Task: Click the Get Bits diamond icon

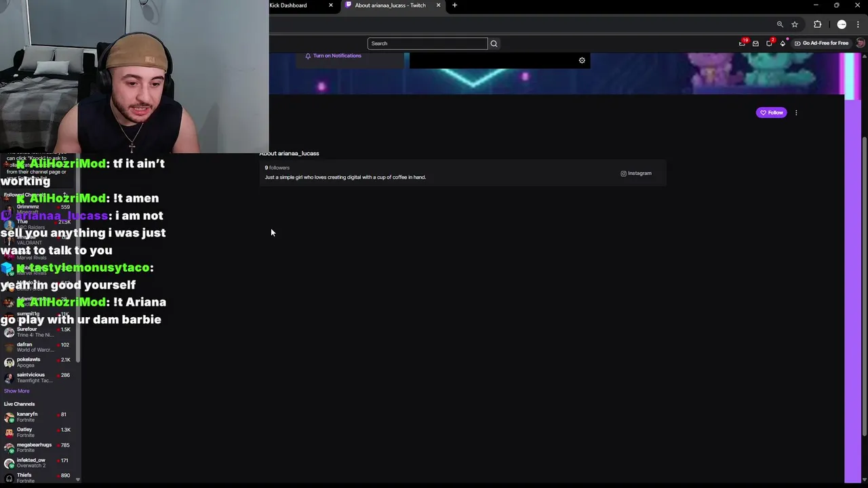Action: tap(783, 43)
